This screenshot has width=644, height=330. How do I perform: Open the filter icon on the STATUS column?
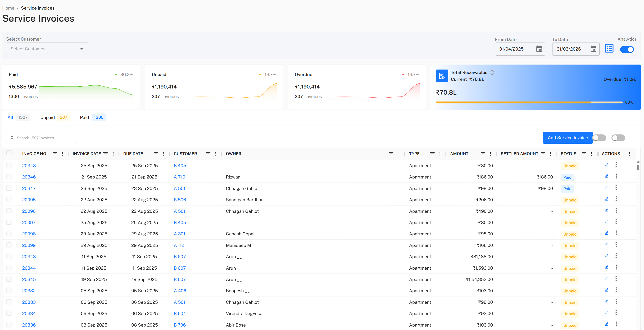coord(584,154)
